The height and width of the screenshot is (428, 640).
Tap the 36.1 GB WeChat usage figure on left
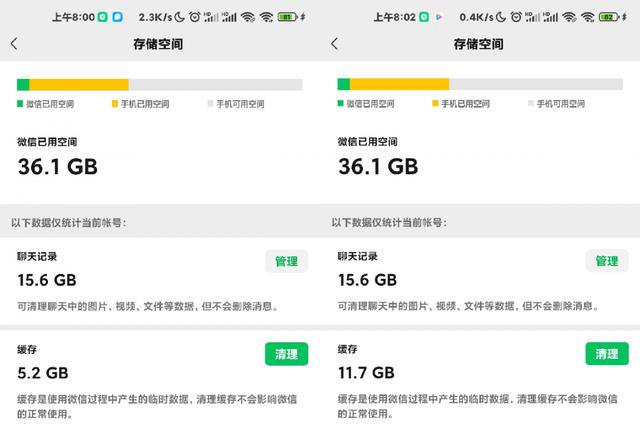pyautogui.click(x=58, y=167)
